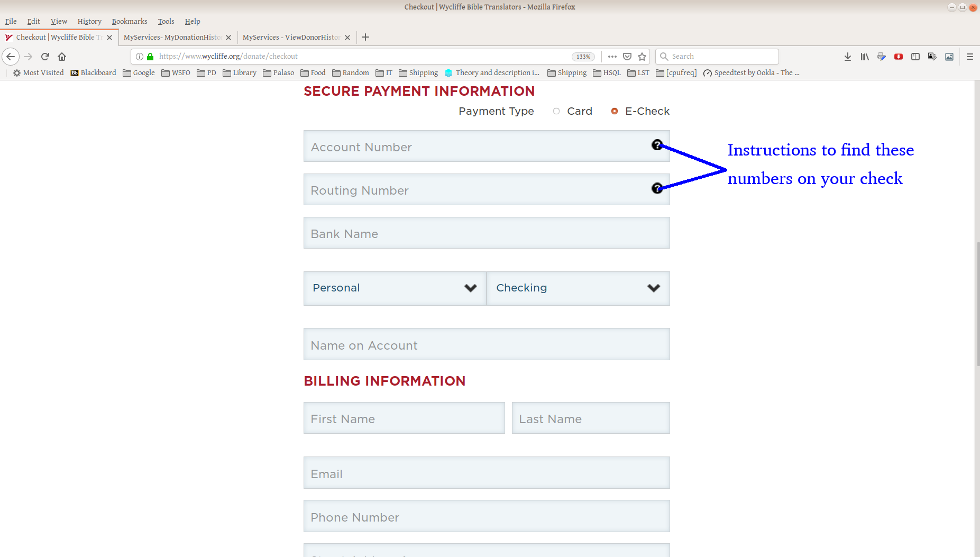Focus the Last Name field

(x=591, y=418)
